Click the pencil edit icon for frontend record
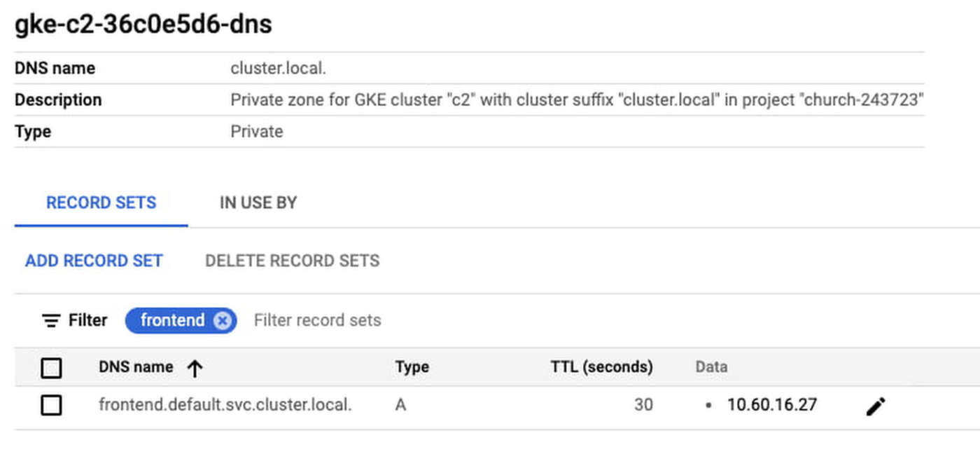Viewport: 980px width, 454px height. (x=876, y=406)
